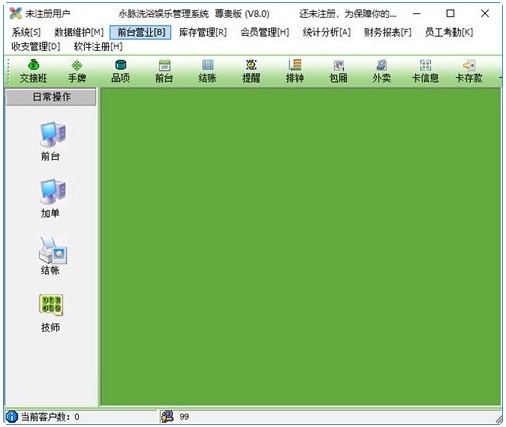Click the 提醒 reminder toolbar icon
This screenshot has width=506, height=427.
251,71
